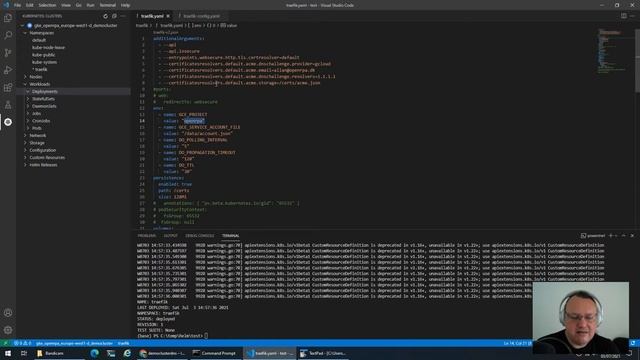
Task: Open Microsoft Edge from the taskbar
Action: click(94, 353)
